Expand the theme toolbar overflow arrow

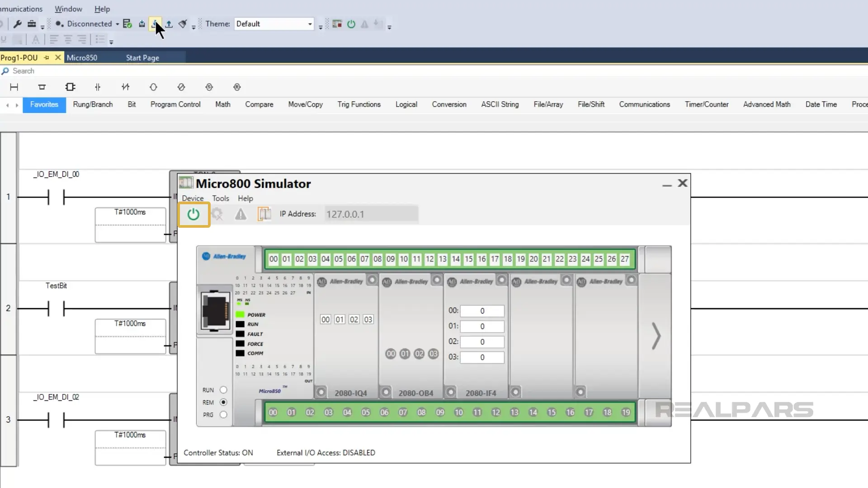[x=321, y=27]
